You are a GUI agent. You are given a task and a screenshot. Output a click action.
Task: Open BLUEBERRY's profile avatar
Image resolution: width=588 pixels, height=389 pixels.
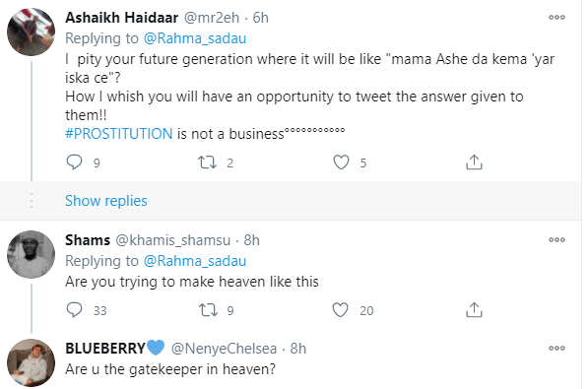(32, 362)
